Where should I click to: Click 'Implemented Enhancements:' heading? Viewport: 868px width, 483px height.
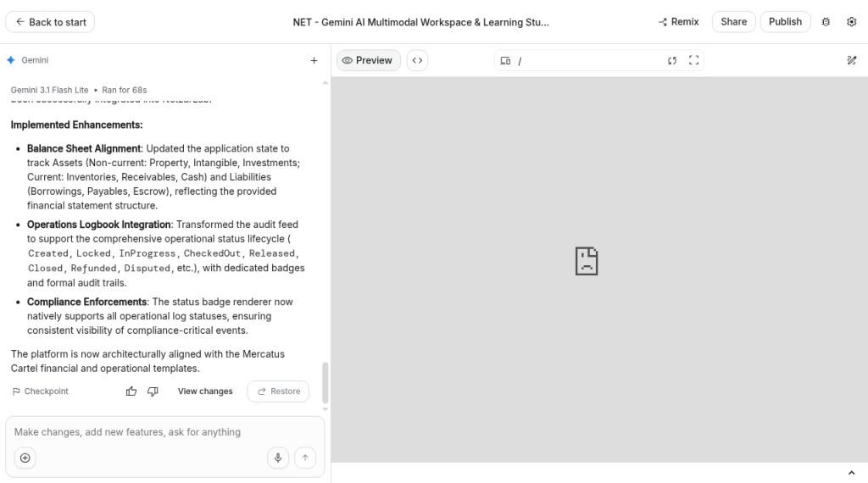pos(76,125)
